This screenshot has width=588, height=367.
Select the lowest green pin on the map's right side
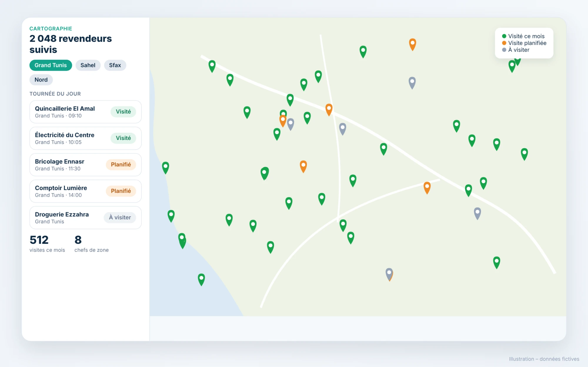click(497, 262)
